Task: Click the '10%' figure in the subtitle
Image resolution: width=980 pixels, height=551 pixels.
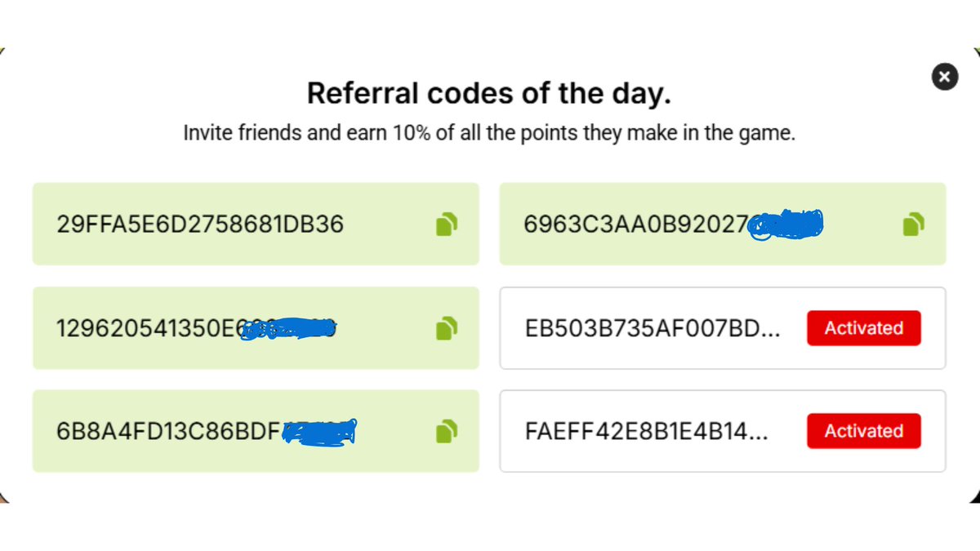Action: click(411, 133)
